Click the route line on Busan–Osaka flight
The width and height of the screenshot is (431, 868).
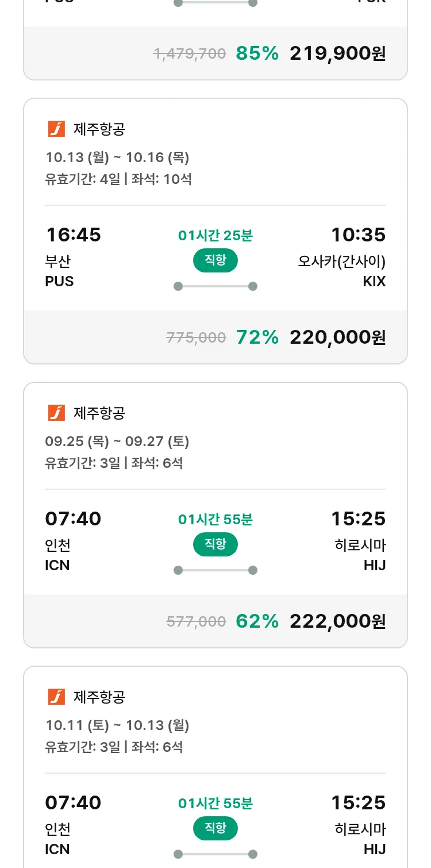pyautogui.click(x=215, y=286)
